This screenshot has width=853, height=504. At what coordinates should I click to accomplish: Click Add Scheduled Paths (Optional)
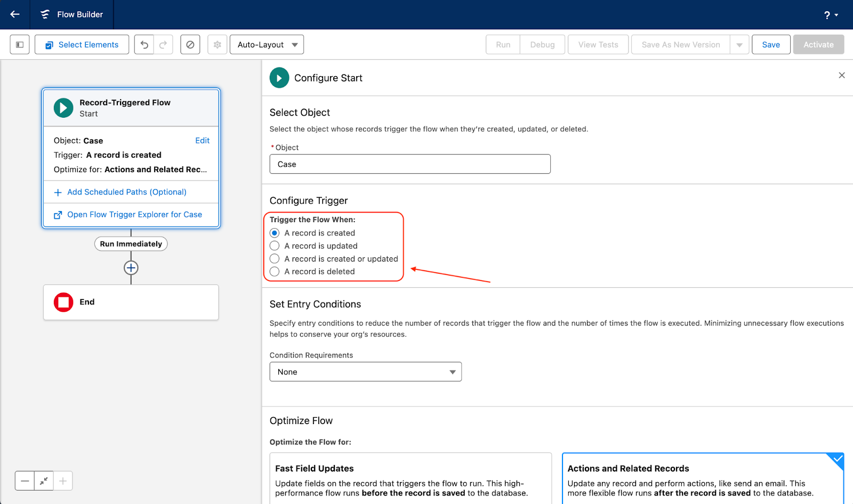(x=126, y=192)
